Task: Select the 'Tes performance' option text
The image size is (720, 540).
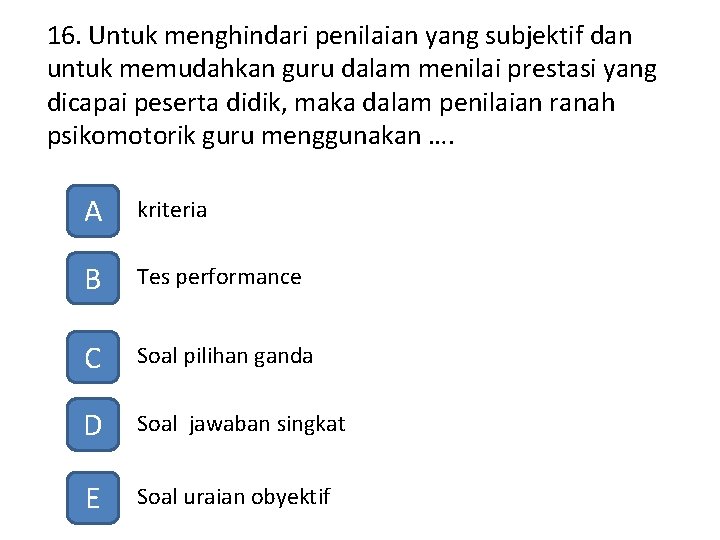Action: (x=219, y=278)
